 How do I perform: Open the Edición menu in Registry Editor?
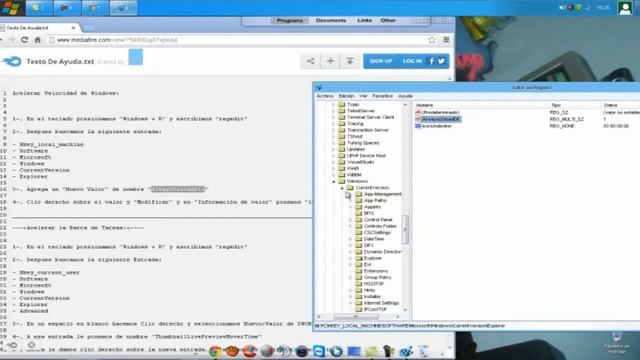tap(347, 96)
